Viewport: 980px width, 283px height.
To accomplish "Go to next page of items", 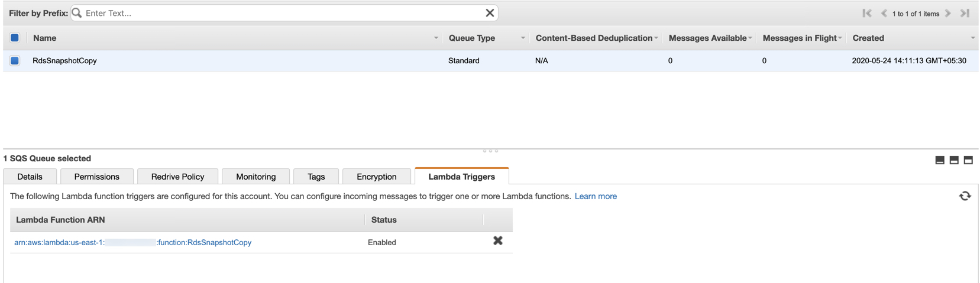I will click(x=948, y=13).
